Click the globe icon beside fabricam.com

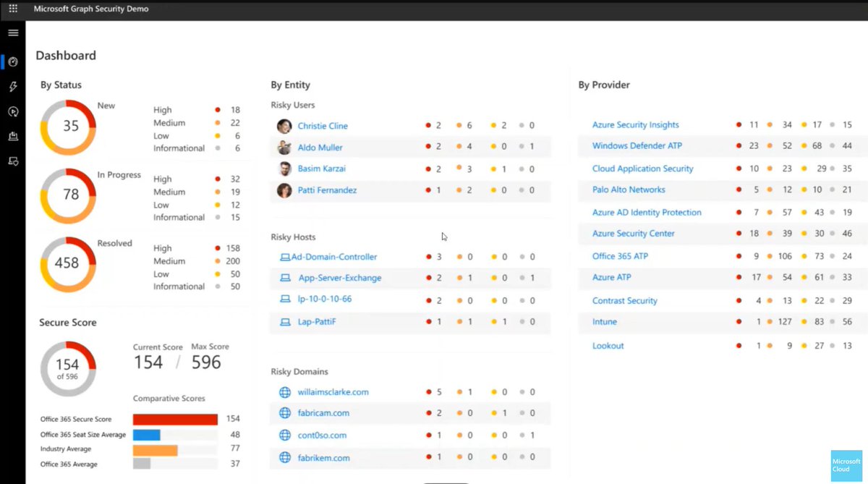pyautogui.click(x=284, y=413)
